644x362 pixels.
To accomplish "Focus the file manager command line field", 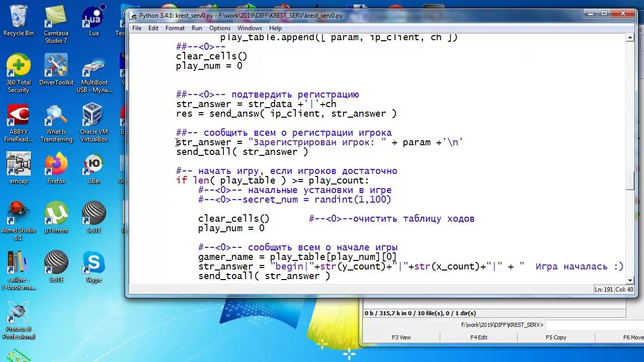I will pos(594,325).
